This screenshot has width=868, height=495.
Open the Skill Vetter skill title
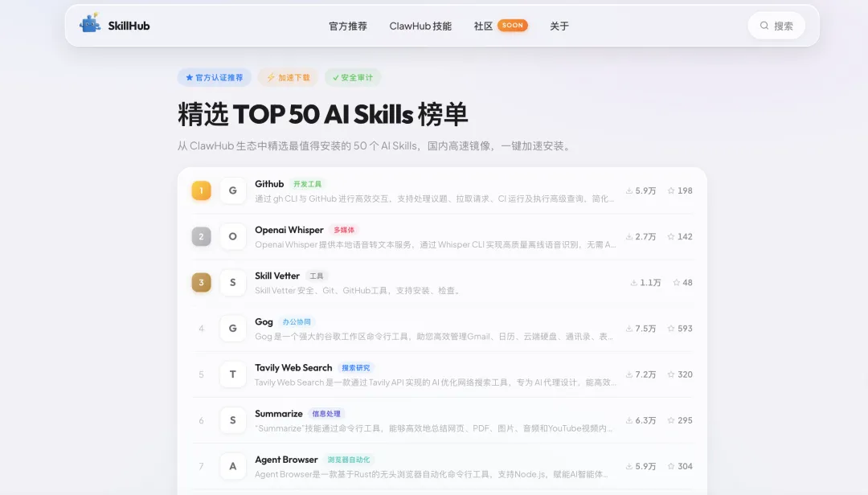(x=276, y=276)
